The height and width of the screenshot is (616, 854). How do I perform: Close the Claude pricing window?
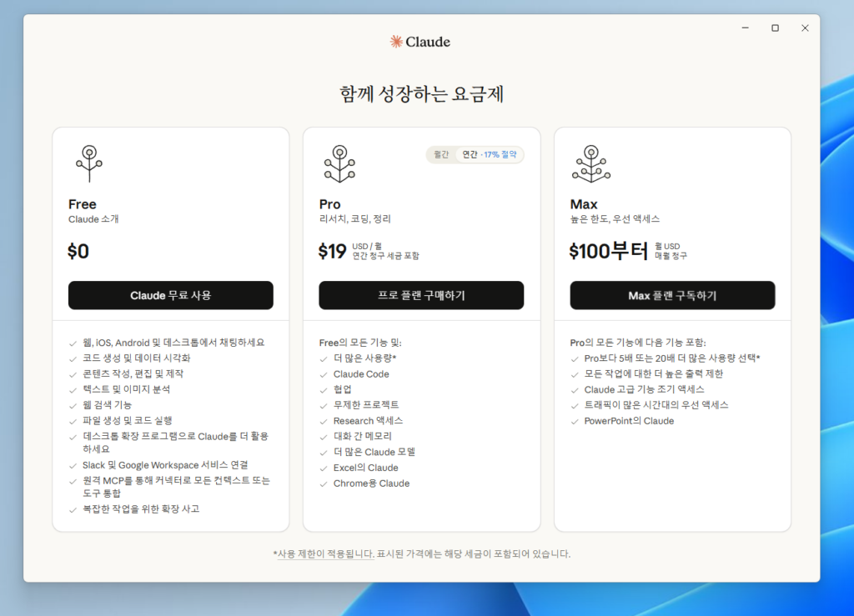(805, 28)
